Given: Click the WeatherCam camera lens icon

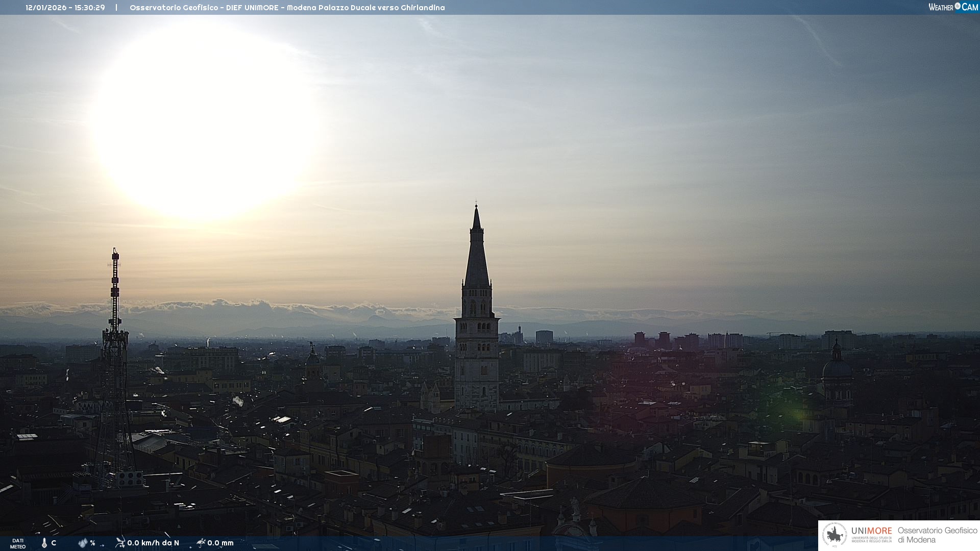Looking at the screenshot, I should (x=958, y=6).
